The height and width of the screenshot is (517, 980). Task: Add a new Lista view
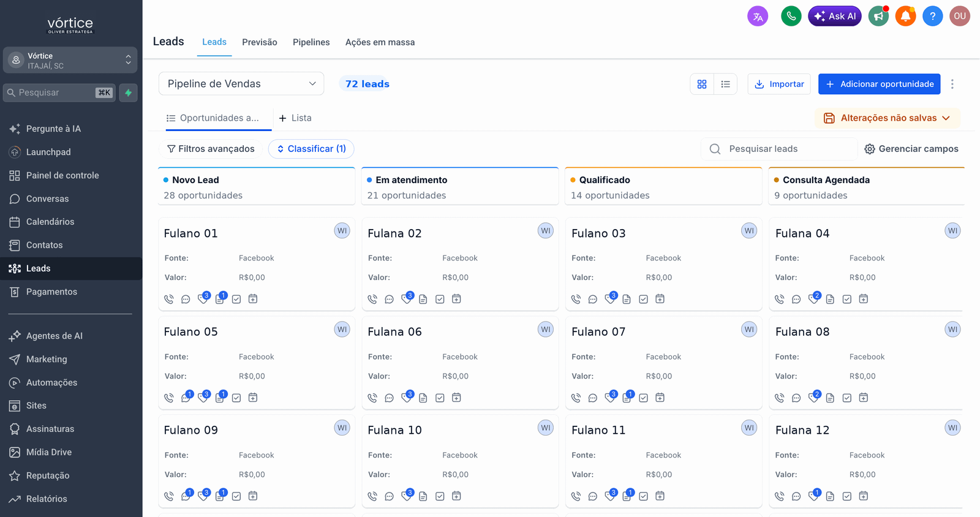coord(295,118)
